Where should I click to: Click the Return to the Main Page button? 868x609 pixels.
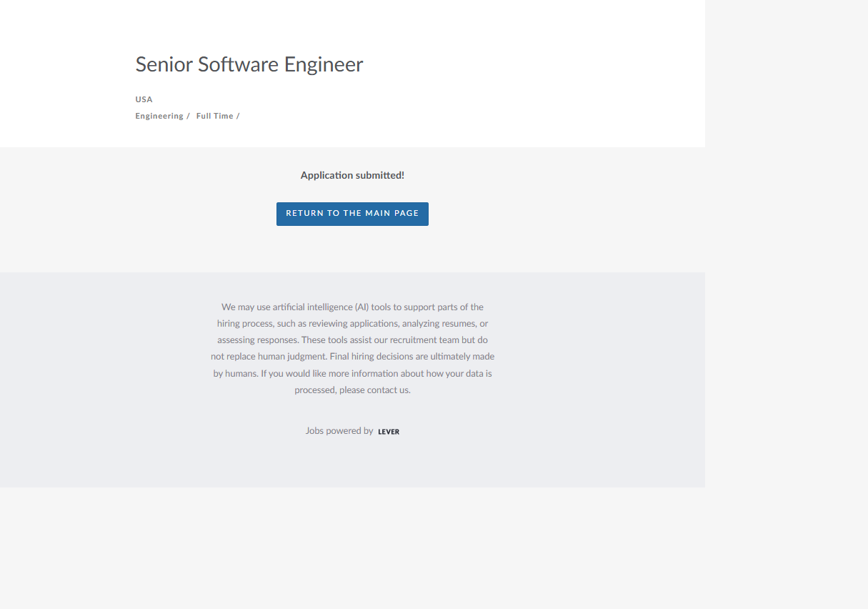point(352,214)
